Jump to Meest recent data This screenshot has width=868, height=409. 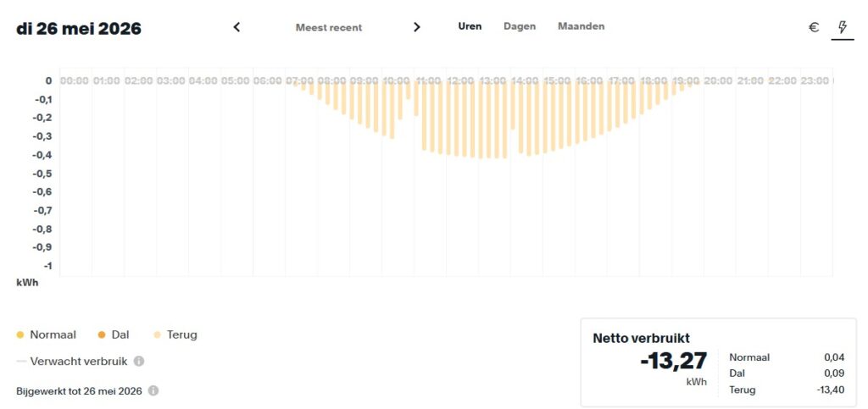(x=329, y=28)
